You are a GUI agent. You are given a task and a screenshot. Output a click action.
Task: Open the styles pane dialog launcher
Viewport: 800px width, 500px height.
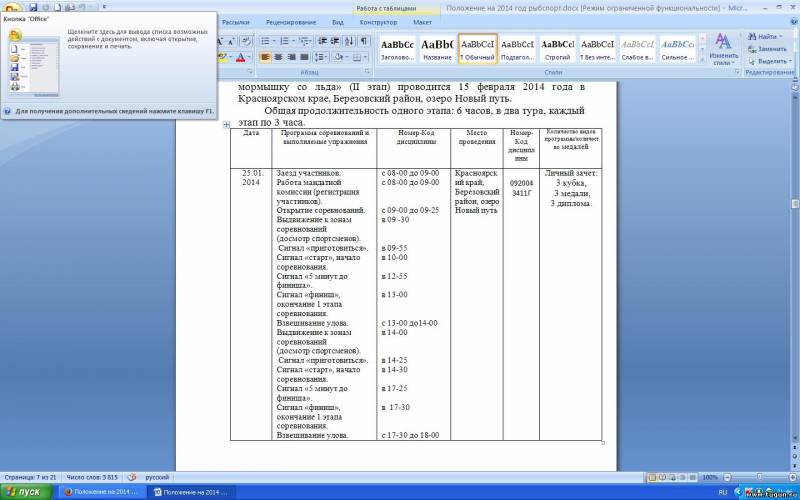click(737, 72)
